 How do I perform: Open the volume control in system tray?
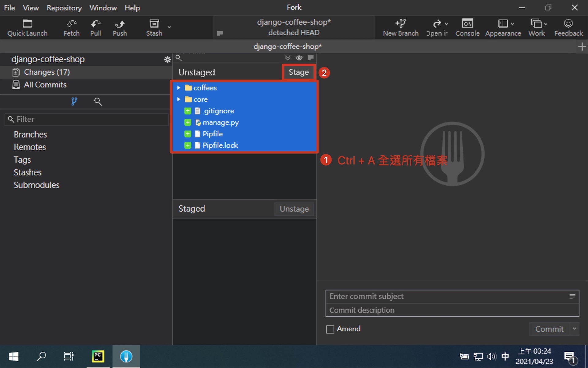coord(491,356)
